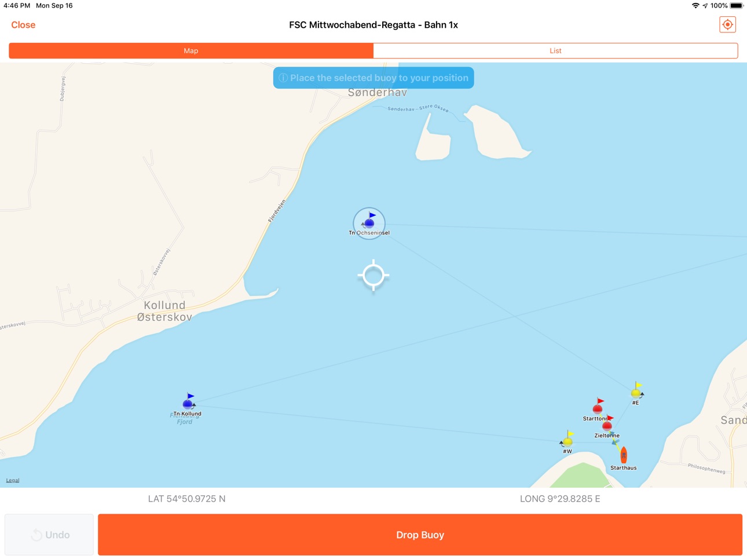This screenshot has height=560, width=747.
Task: Tap the Wi-Fi status icon
Action: coord(695,6)
